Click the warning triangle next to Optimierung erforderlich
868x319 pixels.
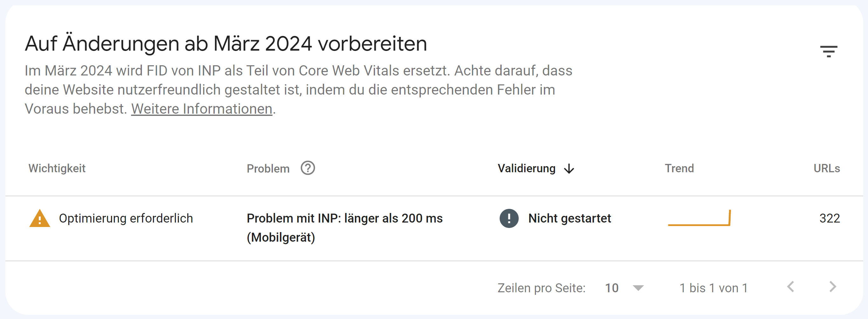39,218
